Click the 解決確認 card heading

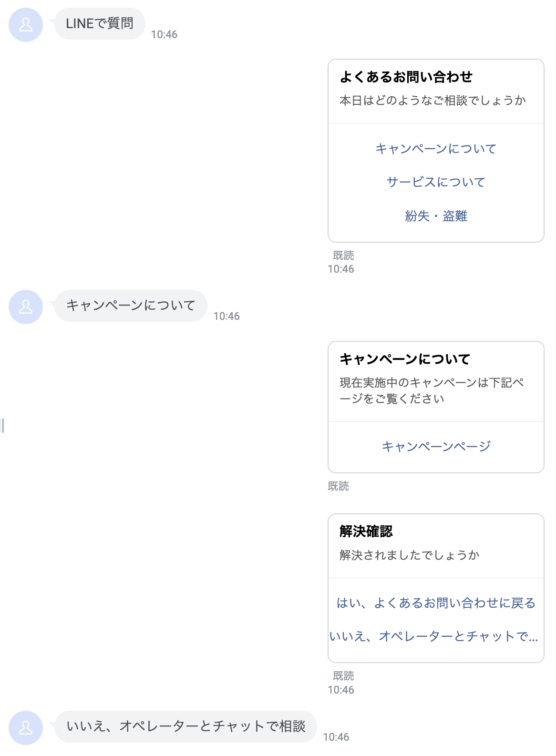[x=366, y=531]
